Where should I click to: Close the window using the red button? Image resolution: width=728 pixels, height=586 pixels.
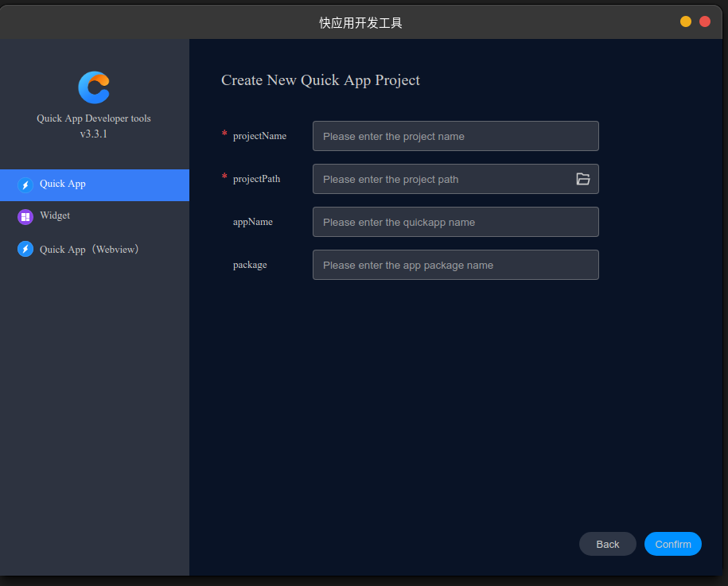click(705, 21)
